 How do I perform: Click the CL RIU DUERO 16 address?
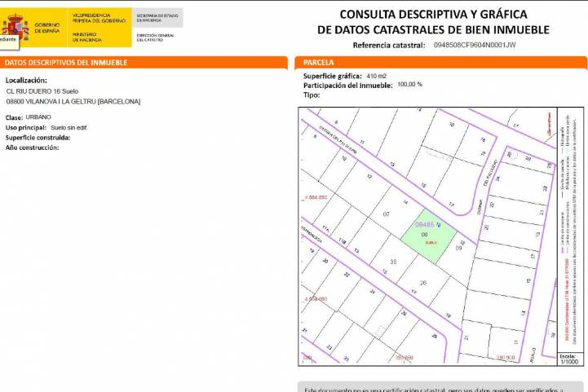coord(42,91)
